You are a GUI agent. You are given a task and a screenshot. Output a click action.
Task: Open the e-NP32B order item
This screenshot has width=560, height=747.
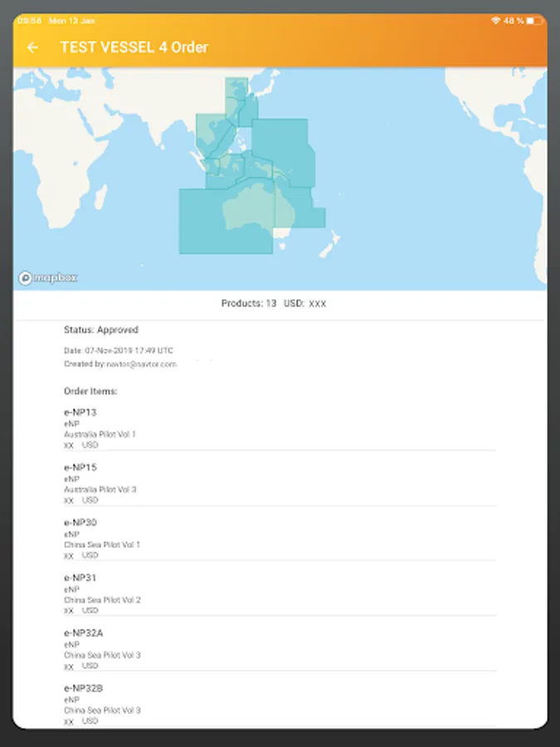click(280, 704)
